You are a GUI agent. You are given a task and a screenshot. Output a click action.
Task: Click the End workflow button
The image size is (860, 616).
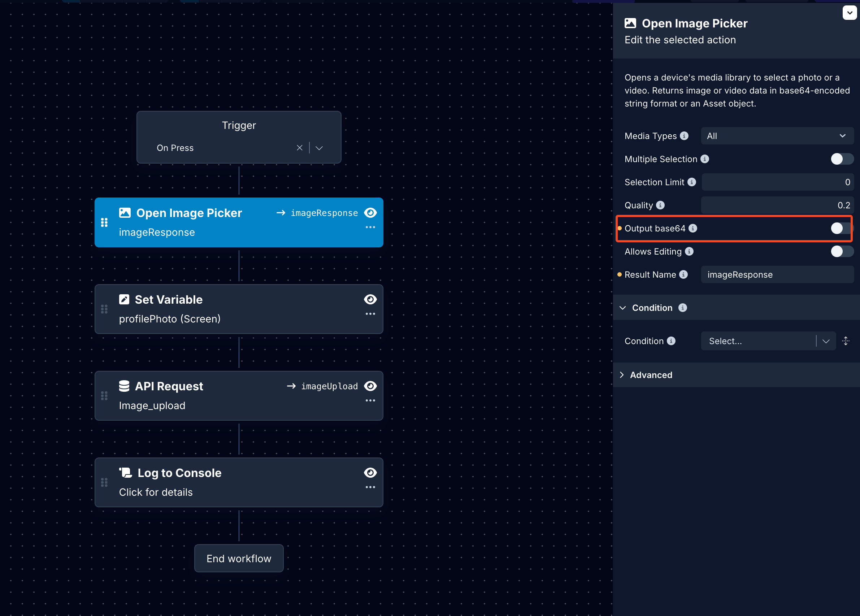pos(239,558)
